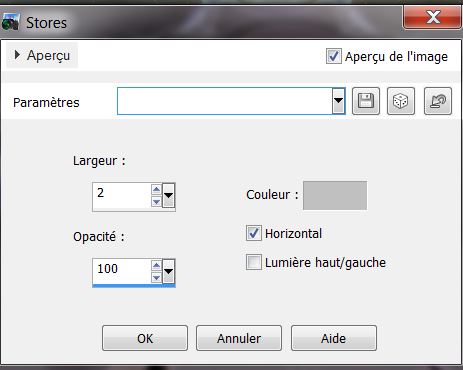Randomize parameters with the dice icon
The height and width of the screenshot is (370, 463).
(401, 101)
